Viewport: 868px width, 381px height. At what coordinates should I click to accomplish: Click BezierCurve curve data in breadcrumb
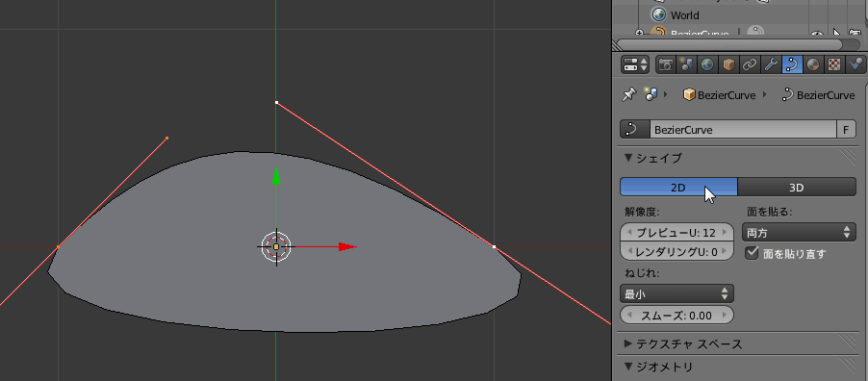pos(818,95)
